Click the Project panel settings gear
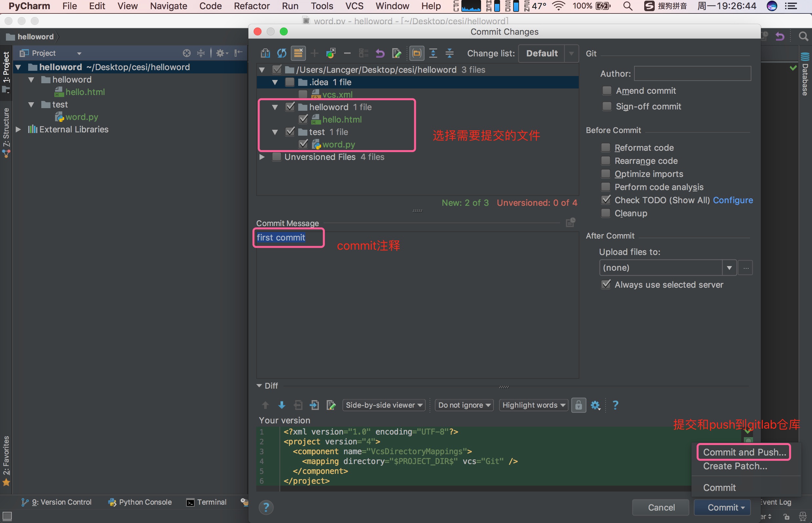812x523 pixels. click(222, 53)
